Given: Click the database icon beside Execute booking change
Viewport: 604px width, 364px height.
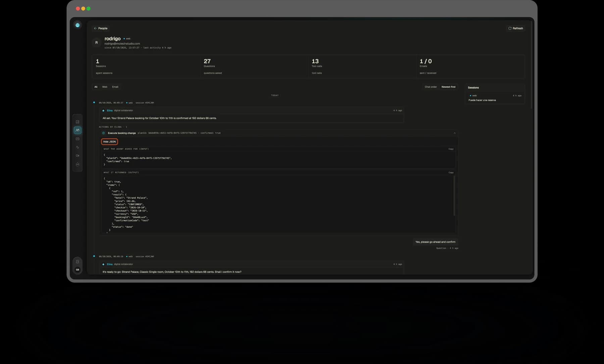Looking at the screenshot, I should pos(103,133).
